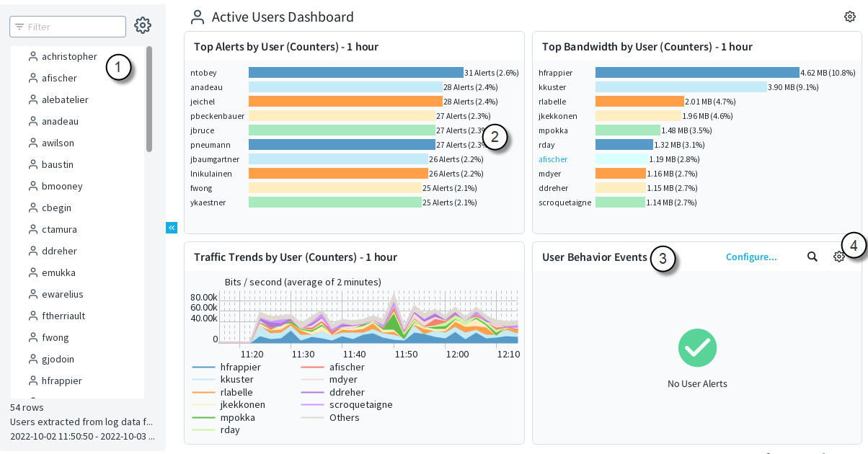Click the user icon beside achristopher
Screen dimensions: 868x454
[32, 56]
